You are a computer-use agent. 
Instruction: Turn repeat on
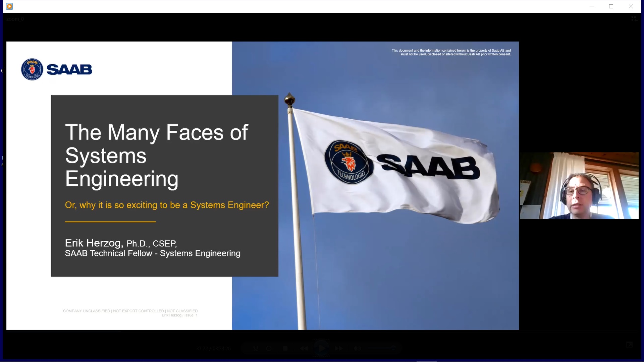[x=269, y=348]
